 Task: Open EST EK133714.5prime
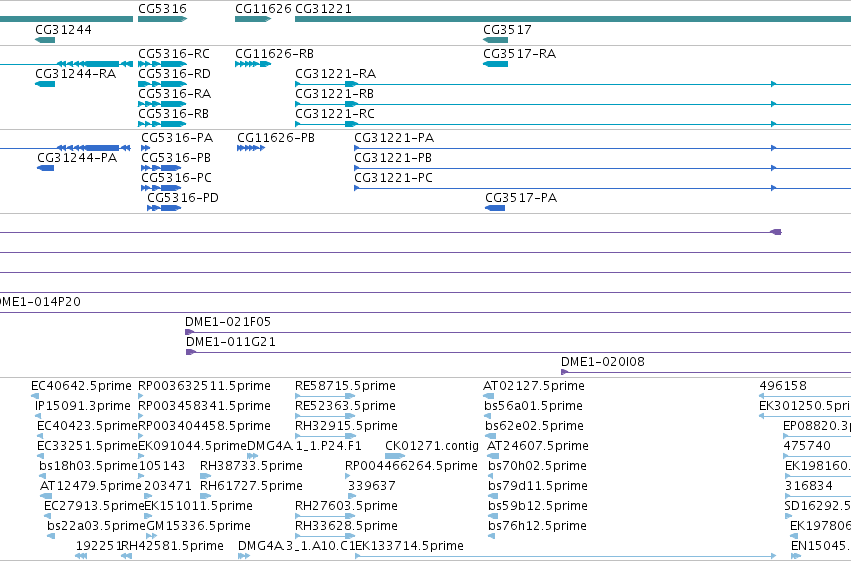click(x=410, y=546)
